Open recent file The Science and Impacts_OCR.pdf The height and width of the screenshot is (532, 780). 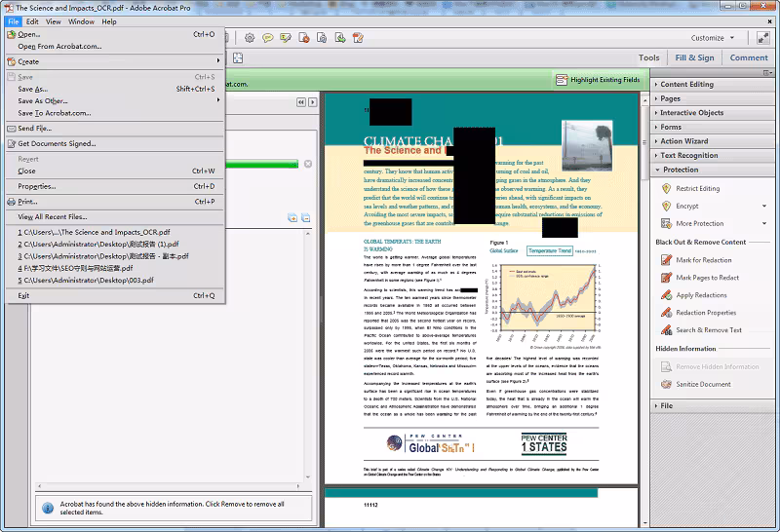114,232
